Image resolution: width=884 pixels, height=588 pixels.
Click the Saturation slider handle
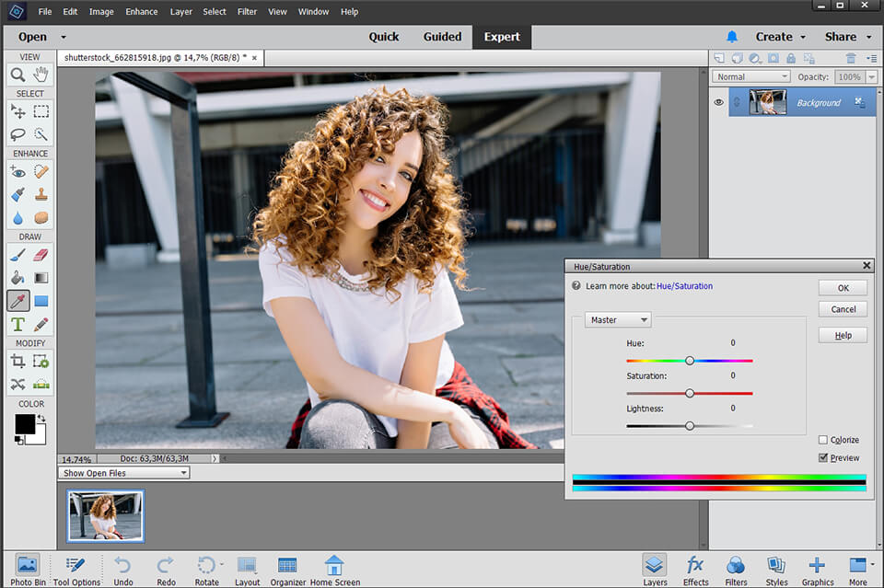click(x=690, y=393)
